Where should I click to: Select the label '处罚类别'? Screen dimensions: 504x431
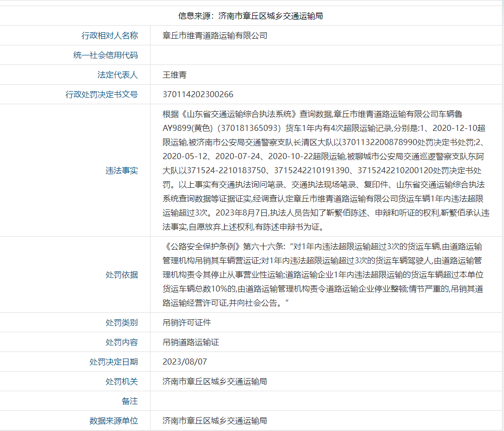point(122,322)
